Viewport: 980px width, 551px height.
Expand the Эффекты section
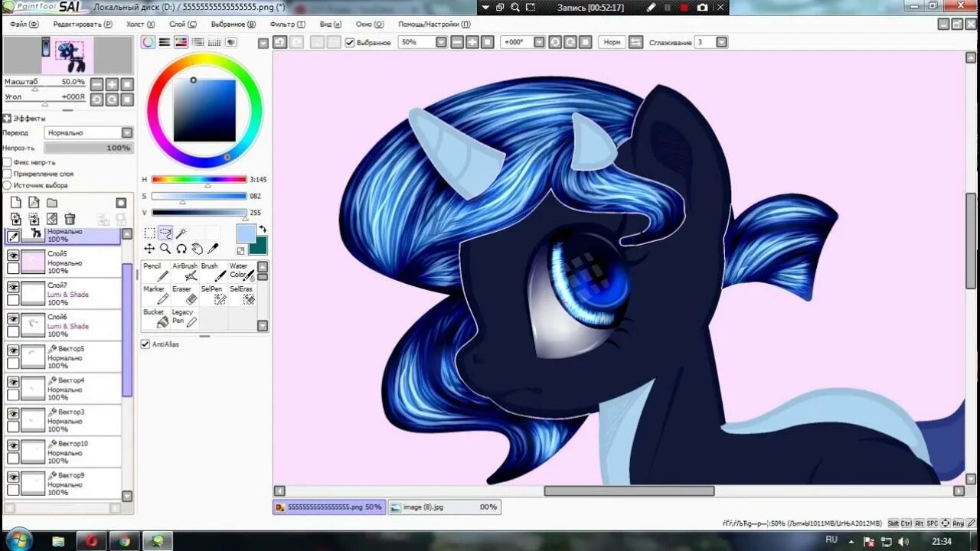click(x=7, y=118)
